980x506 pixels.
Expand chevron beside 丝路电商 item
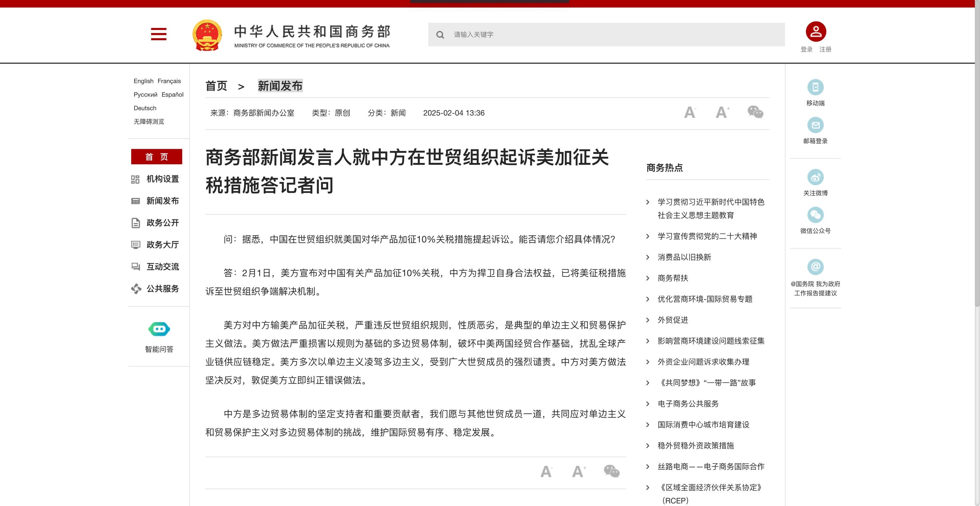tap(648, 467)
